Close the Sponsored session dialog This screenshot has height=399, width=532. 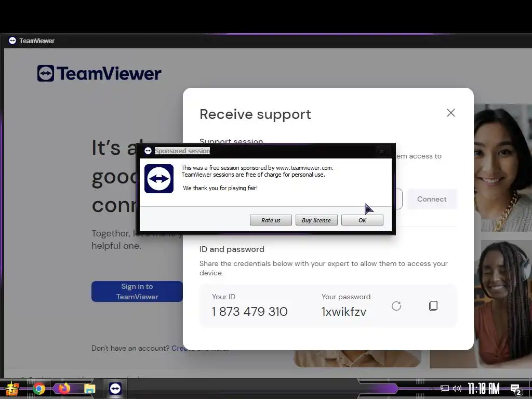click(382, 151)
